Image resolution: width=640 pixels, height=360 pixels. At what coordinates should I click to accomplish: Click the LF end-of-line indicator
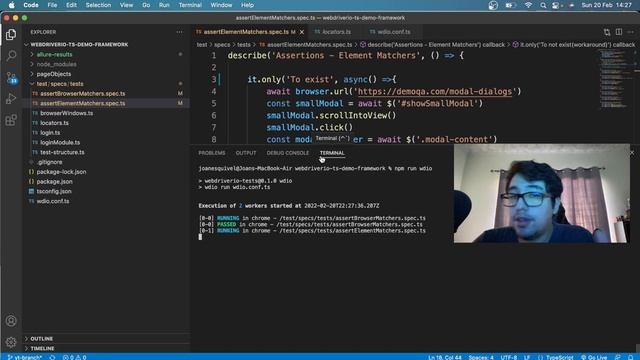coord(527,357)
